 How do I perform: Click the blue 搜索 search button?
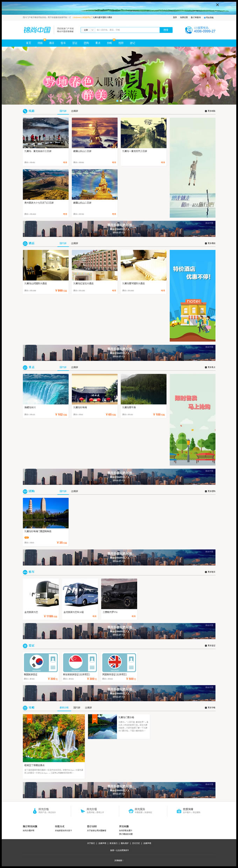tap(166, 30)
